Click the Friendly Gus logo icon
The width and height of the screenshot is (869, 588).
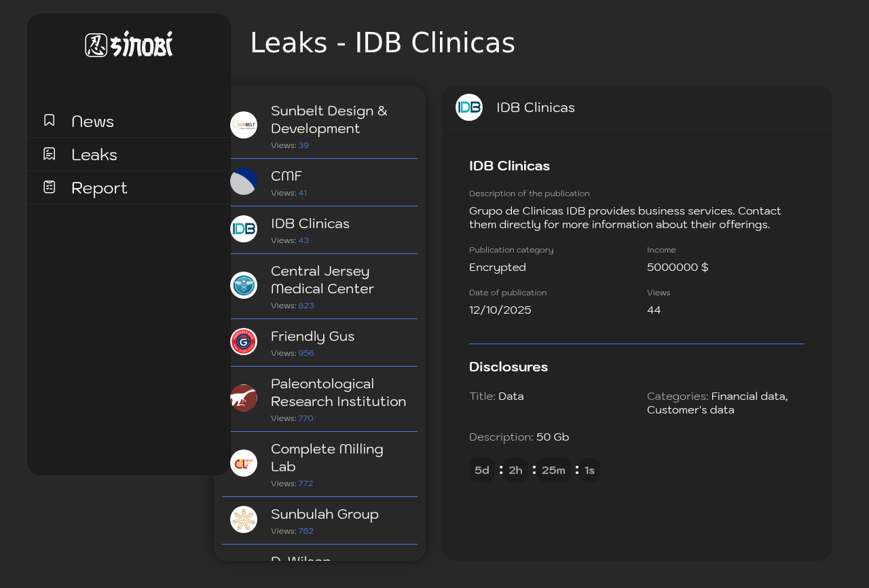coord(244,342)
